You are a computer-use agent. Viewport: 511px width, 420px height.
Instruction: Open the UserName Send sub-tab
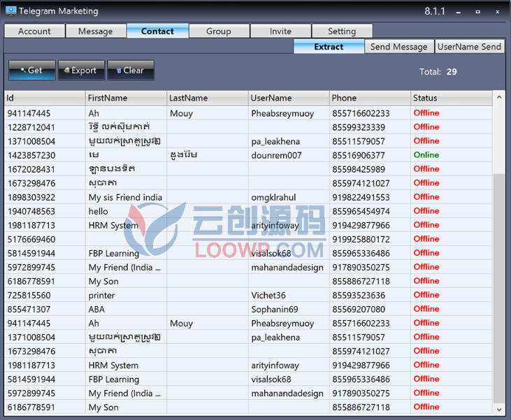pos(469,47)
